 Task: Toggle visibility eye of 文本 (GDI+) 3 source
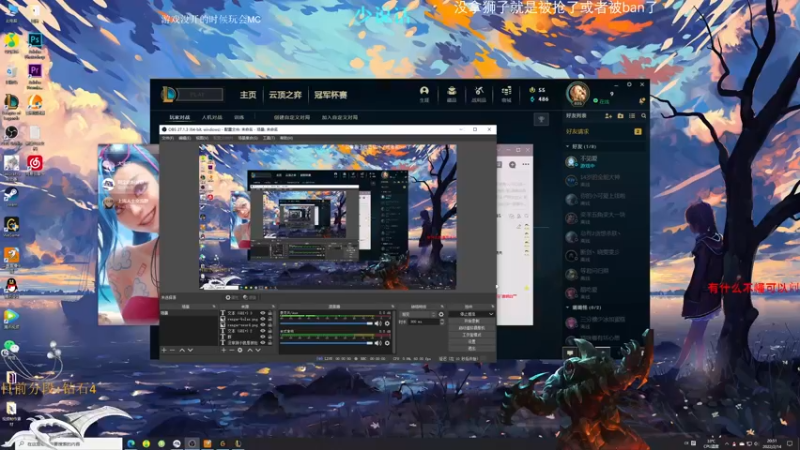(x=263, y=313)
